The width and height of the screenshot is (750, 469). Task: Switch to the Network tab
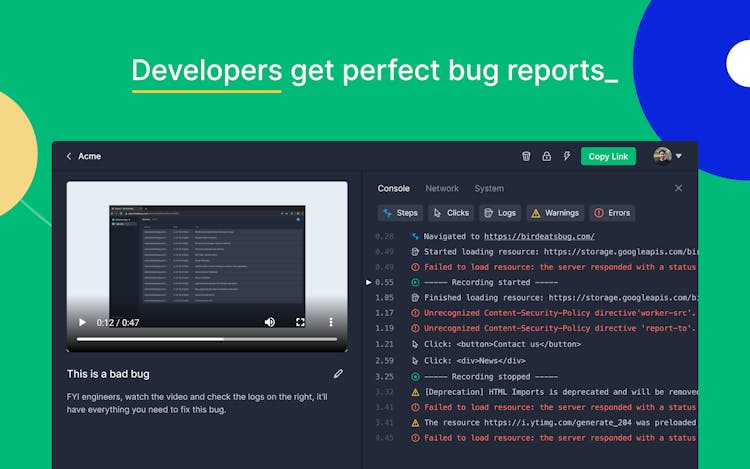(442, 188)
